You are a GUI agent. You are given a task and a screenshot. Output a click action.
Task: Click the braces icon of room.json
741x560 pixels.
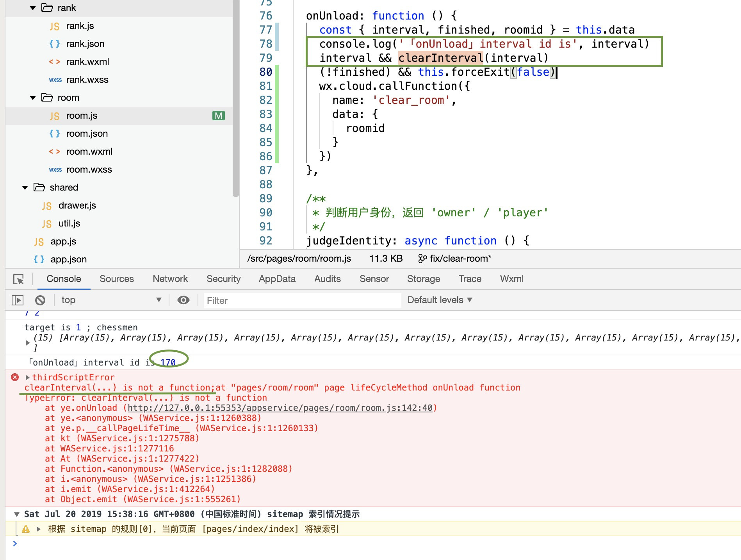click(55, 134)
